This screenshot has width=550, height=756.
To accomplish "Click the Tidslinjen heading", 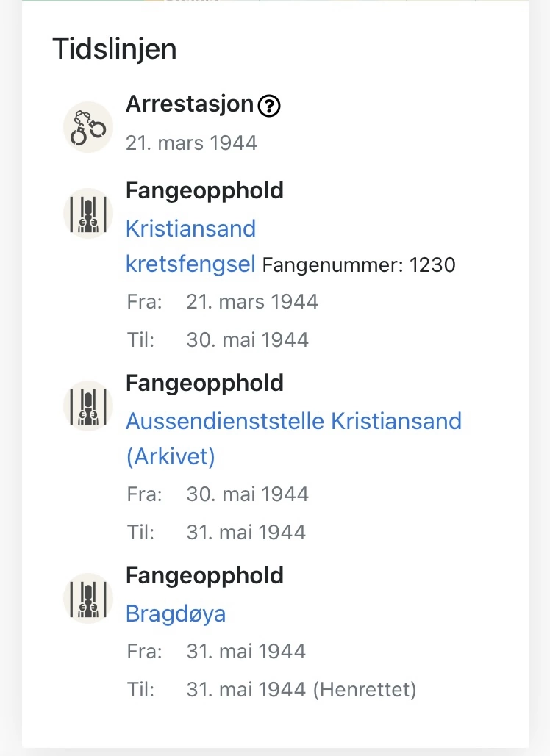I will pyautogui.click(x=115, y=49).
